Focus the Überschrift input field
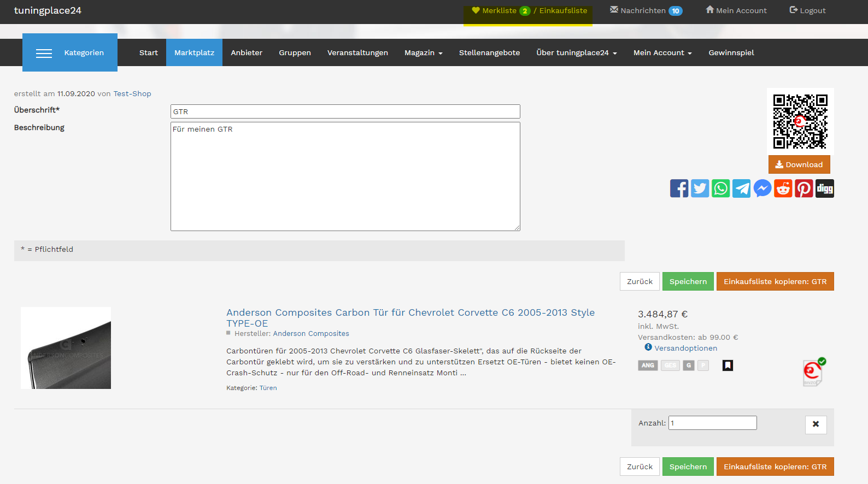The image size is (868, 484). click(x=345, y=111)
